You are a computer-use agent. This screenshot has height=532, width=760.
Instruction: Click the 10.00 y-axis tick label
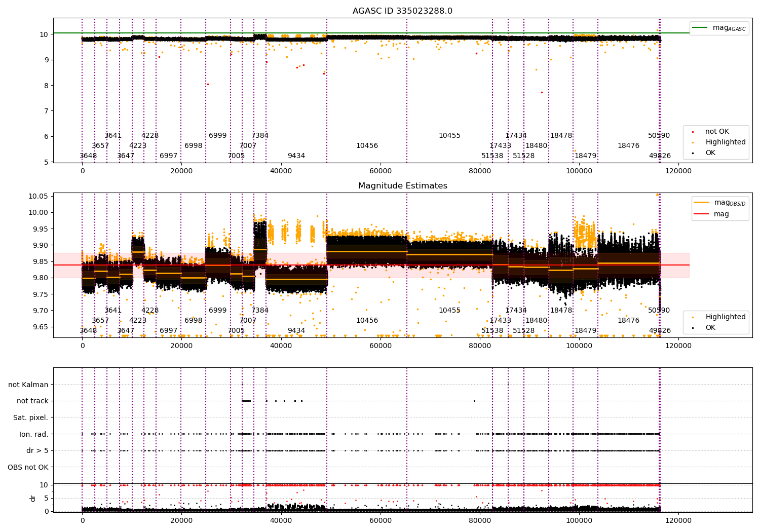click(x=39, y=213)
